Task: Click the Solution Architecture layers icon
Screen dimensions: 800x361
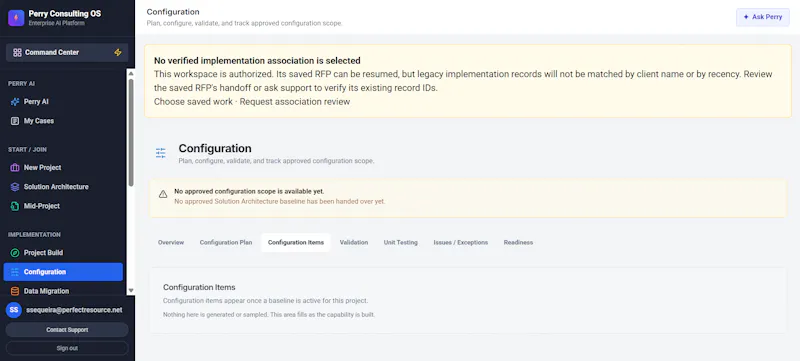Action: coord(15,187)
